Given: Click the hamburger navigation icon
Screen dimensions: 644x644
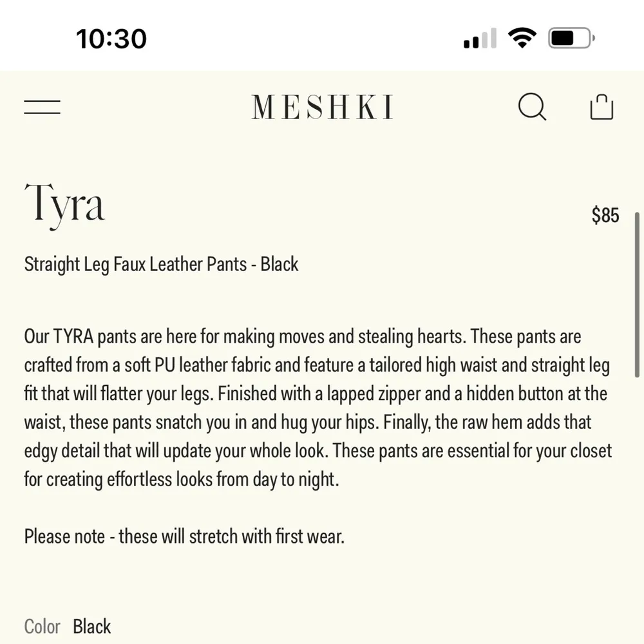Looking at the screenshot, I should (41, 107).
